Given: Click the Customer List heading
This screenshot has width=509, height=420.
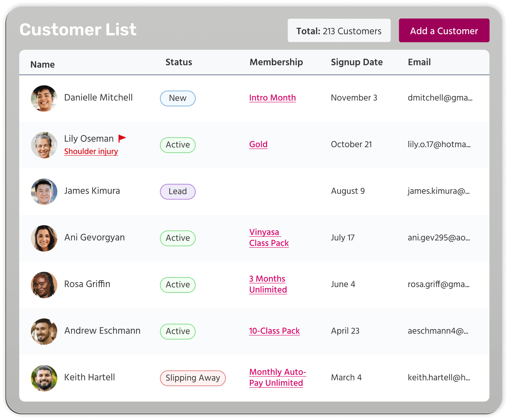Looking at the screenshot, I should coord(78,29).
